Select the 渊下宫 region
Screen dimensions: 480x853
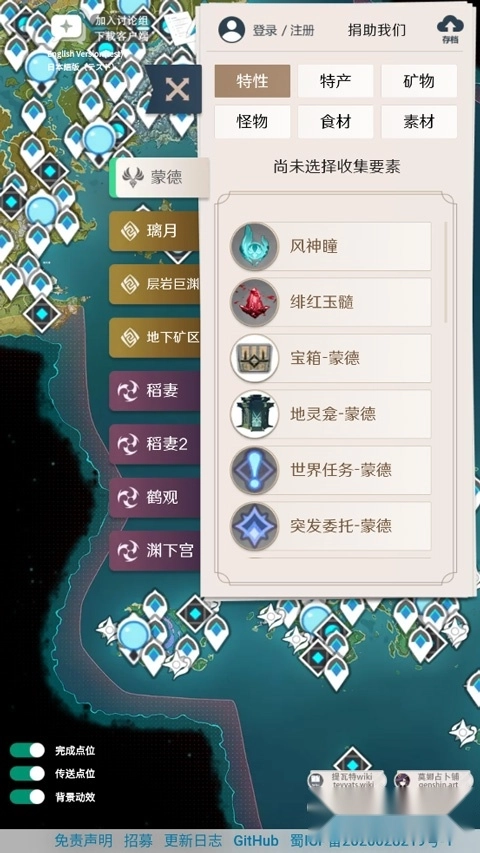(x=155, y=551)
